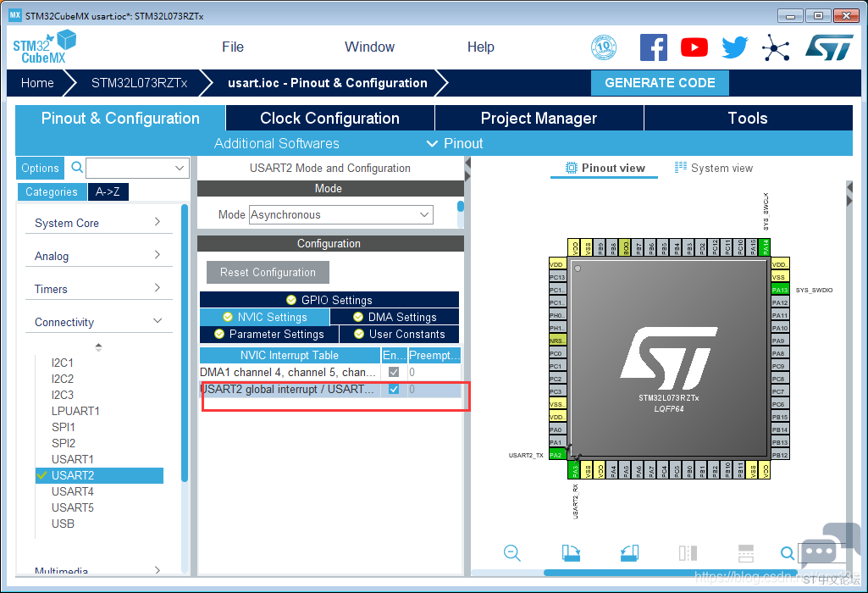
Task: Click the horizontal split flip icon
Action: (746, 552)
